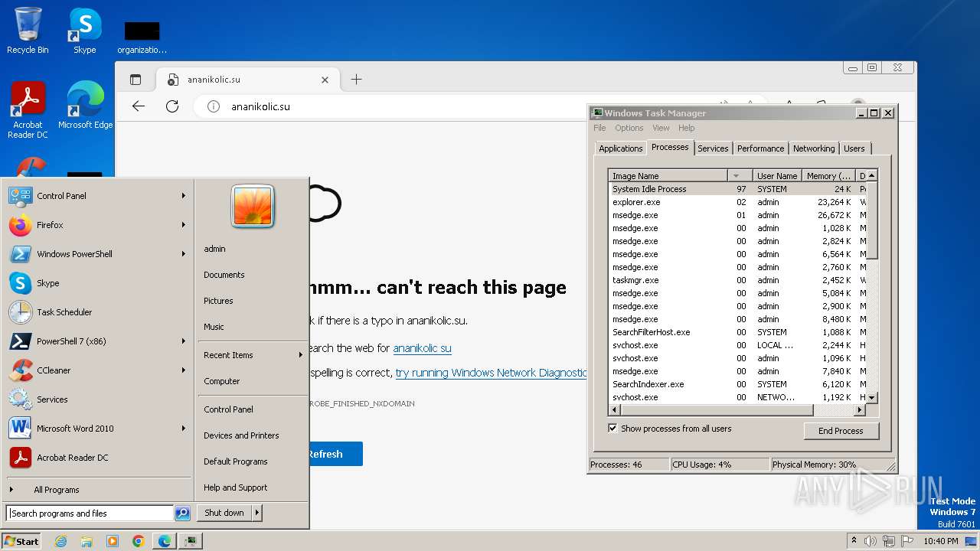Open Task Manager File menu
Viewport: 980px width, 551px height.
click(x=599, y=128)
